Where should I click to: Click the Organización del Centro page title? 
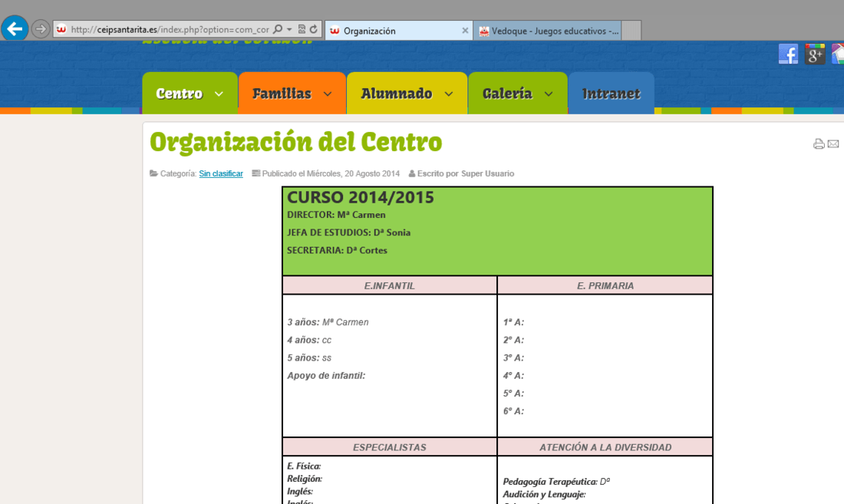pyautogui.click(x=296, y=143)
